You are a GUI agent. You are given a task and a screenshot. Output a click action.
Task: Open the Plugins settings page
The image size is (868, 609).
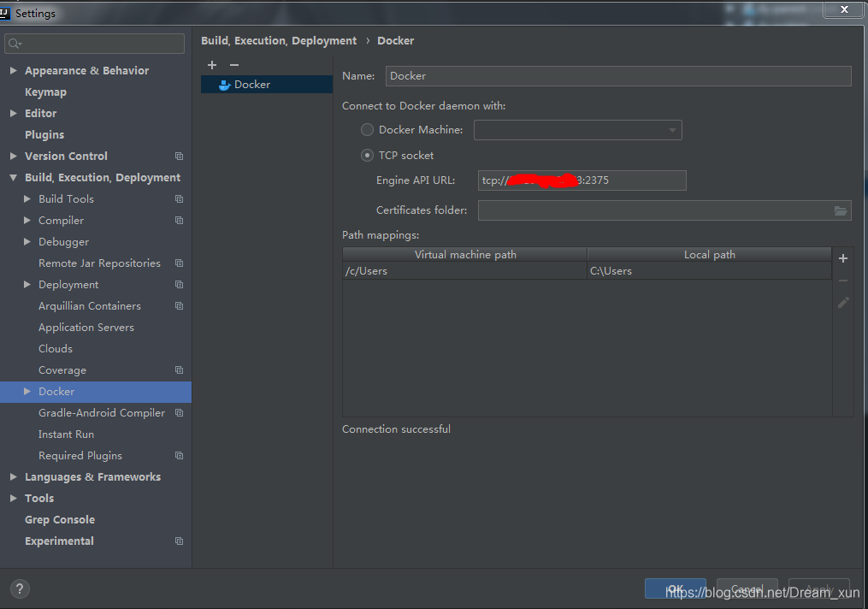(44, 135)
